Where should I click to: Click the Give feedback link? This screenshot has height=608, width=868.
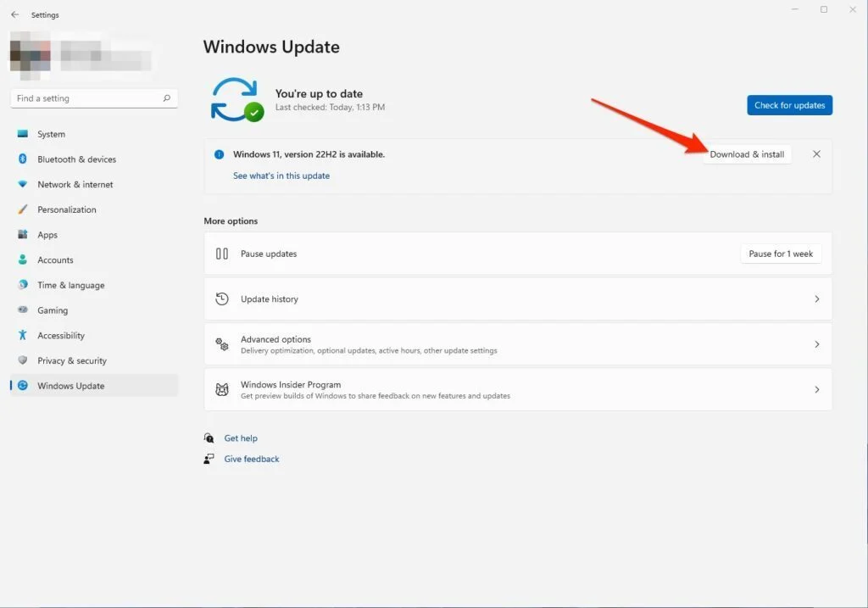coord(252,459)
